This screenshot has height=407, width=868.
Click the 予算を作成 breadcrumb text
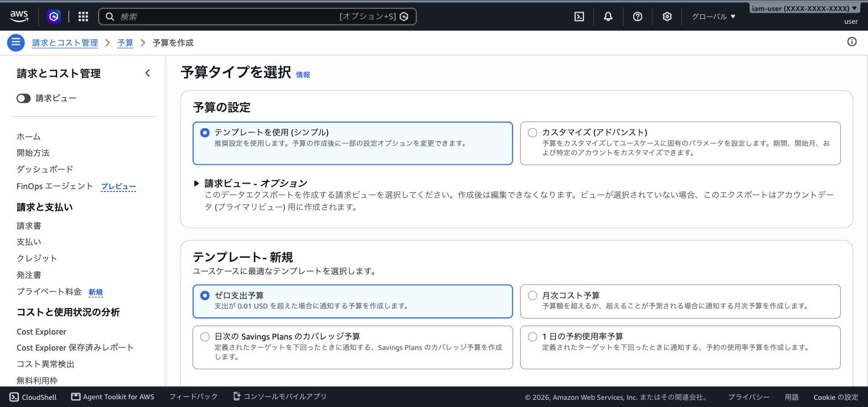point(173,43)
